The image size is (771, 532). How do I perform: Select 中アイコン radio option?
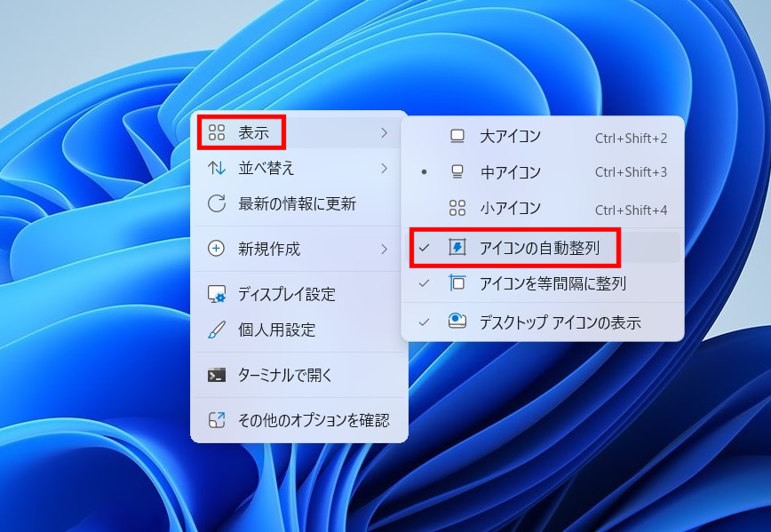coord(509,172)
